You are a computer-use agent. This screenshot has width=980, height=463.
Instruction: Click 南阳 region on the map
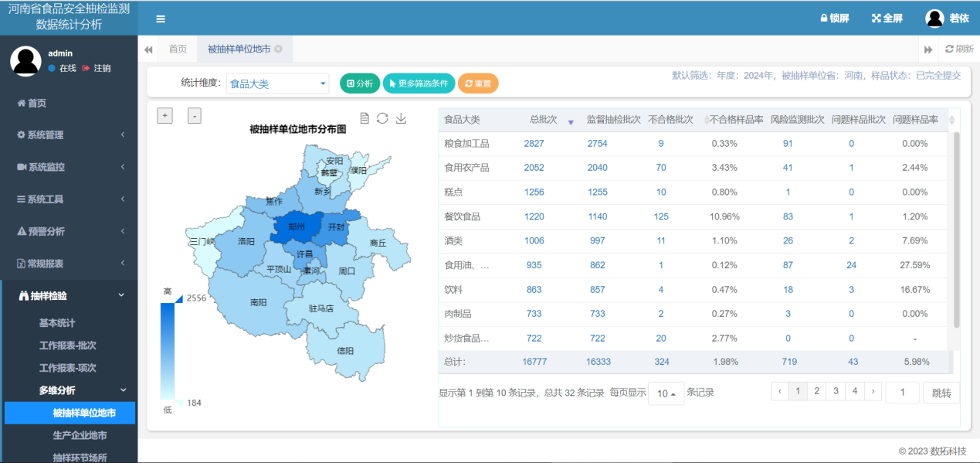258,301
